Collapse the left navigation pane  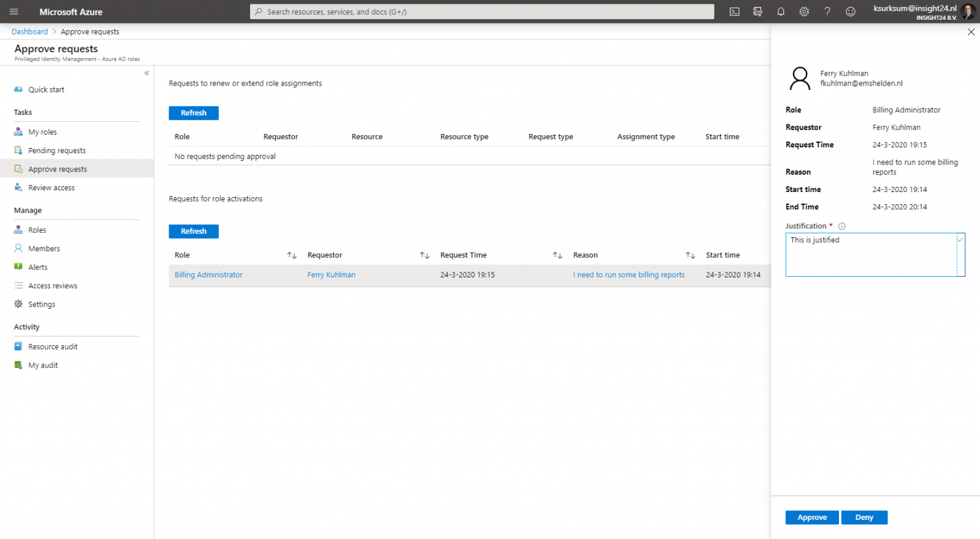pyautogui.click(x=146, y=73)
